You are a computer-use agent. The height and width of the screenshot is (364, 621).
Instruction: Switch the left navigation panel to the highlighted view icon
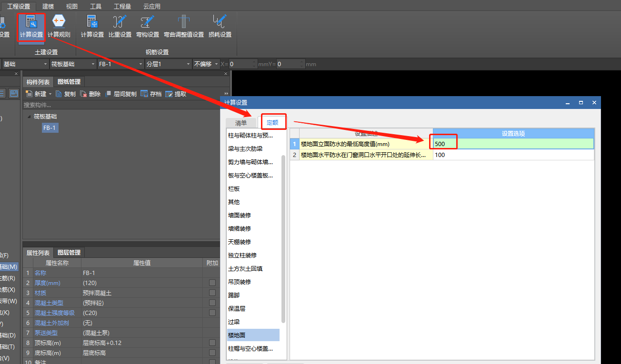click(x=14, y=94)
